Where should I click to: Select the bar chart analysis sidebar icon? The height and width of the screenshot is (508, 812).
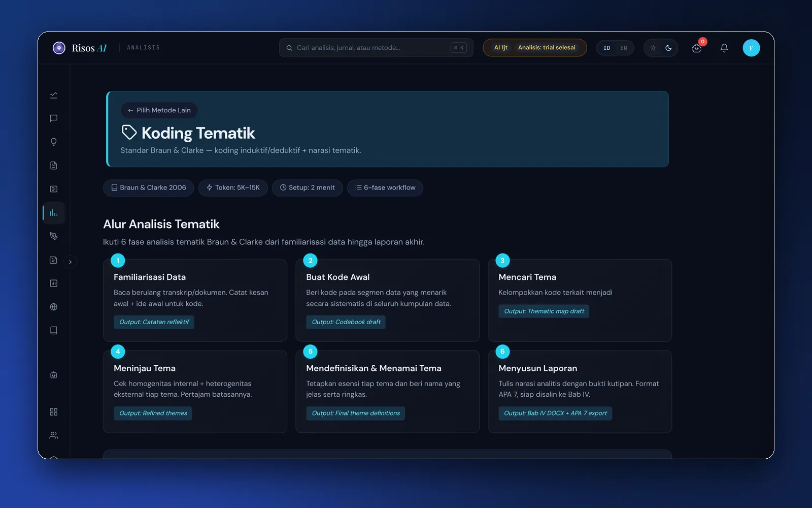[54, 213]
